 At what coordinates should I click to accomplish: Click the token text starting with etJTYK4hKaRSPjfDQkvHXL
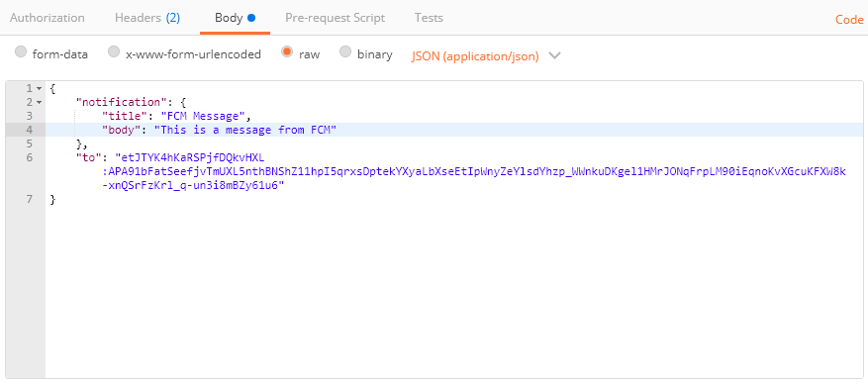190,157
